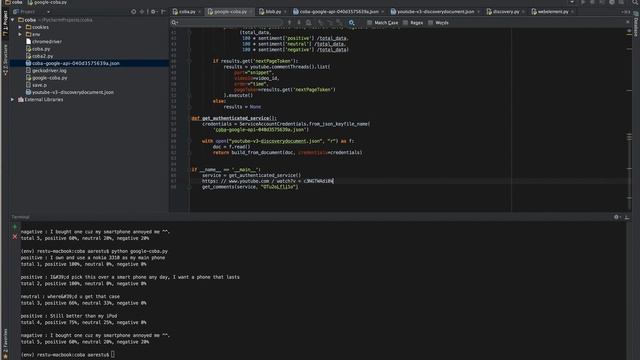Close the webelement.py editor tab

pos(573,12)
